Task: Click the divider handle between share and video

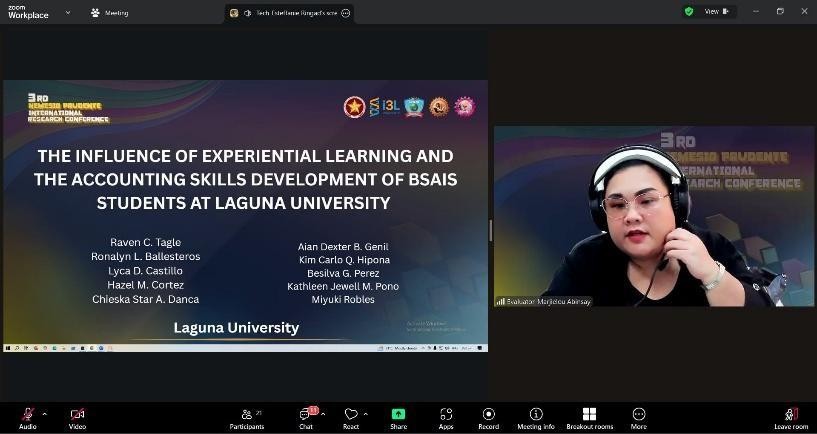Action: tap(490, 230)
